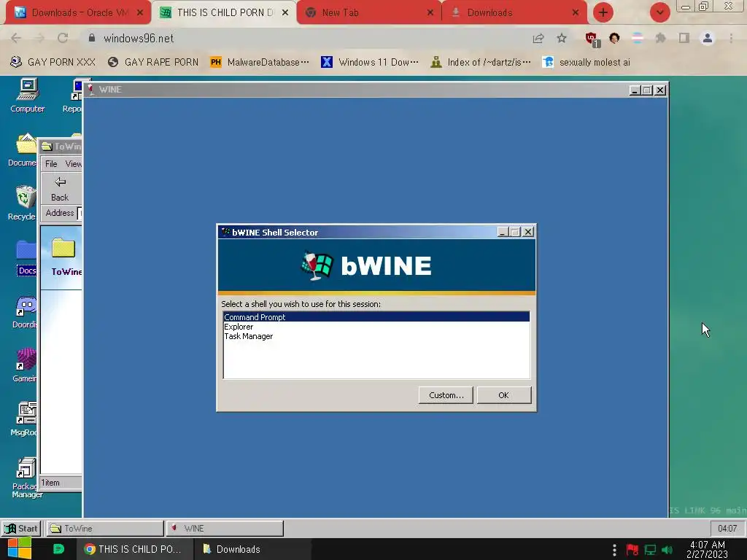Toggle the browser side panel icon
The width and height of the screenshot is (747, 560).
[x=684, y=38]
